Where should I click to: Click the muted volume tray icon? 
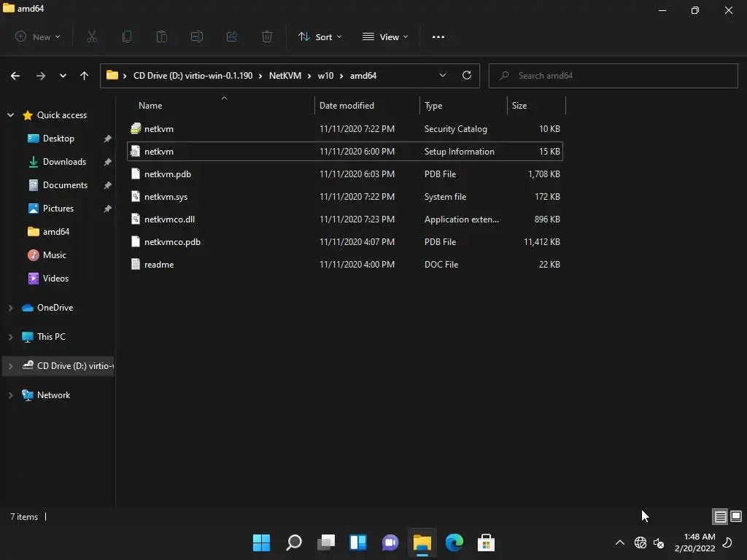[659, 542]
